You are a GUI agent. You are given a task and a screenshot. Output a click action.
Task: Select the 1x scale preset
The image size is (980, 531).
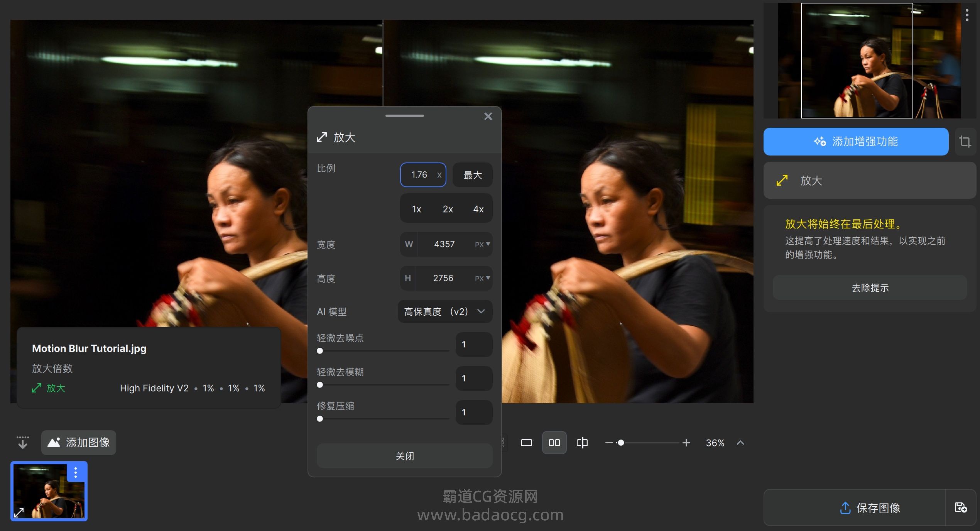[x=416, y=209]
